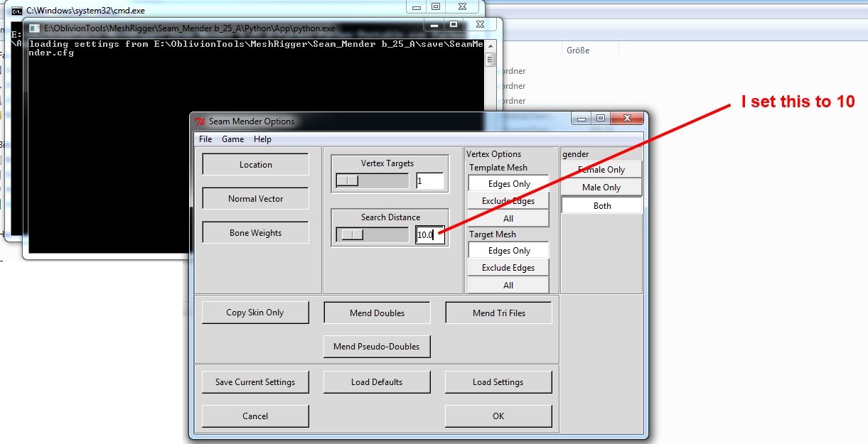Open the File menu in Seam Mender Options
The height and width of the screenshot is (444, 868).
pyautogui.click(x=205, y=139)
